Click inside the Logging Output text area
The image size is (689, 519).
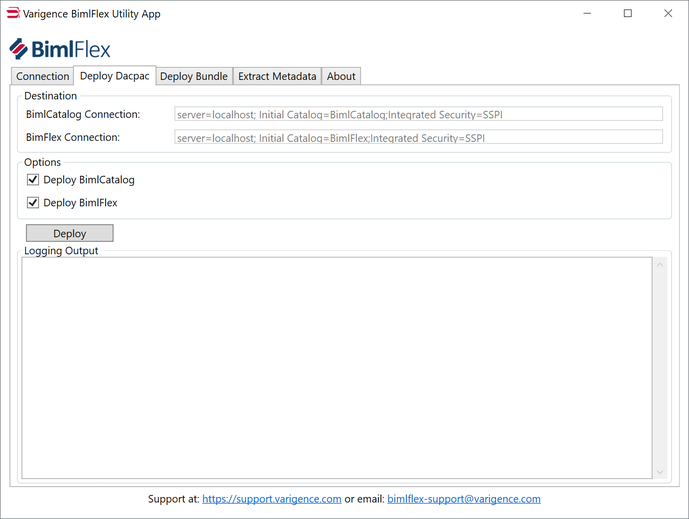pos(337,368)
